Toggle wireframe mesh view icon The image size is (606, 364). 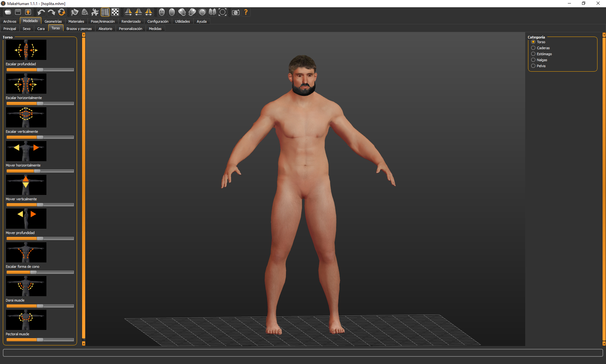[x=85, y=12]
